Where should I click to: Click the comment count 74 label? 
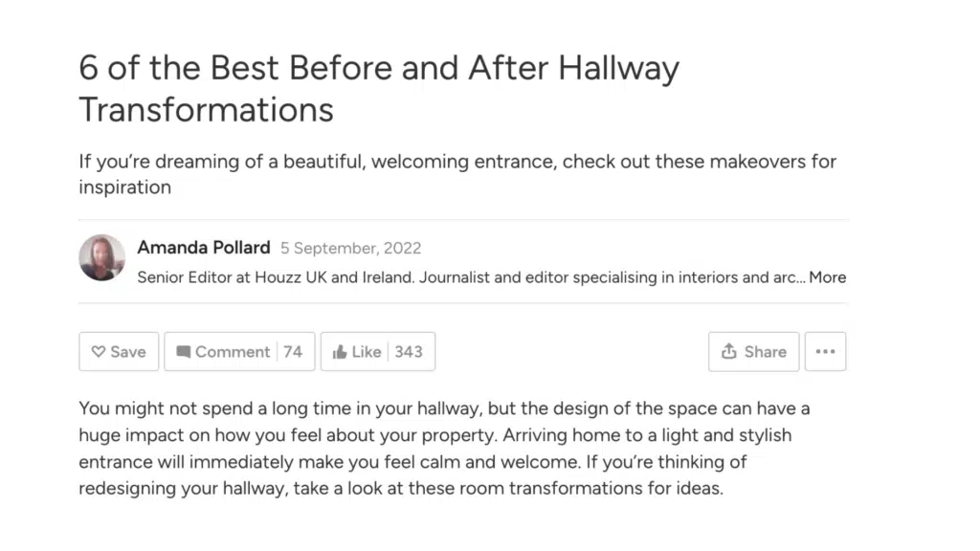click(x=293, y=351)
